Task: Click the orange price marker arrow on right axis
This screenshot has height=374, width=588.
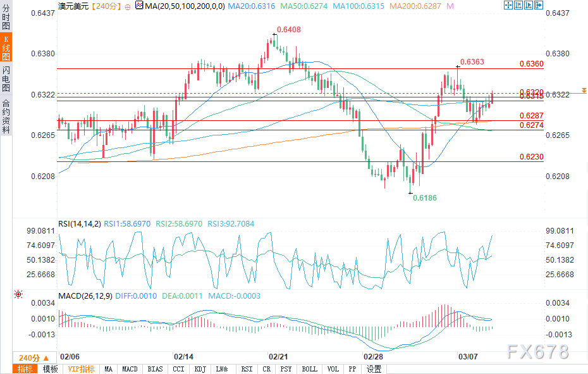Action: (584, 90)
